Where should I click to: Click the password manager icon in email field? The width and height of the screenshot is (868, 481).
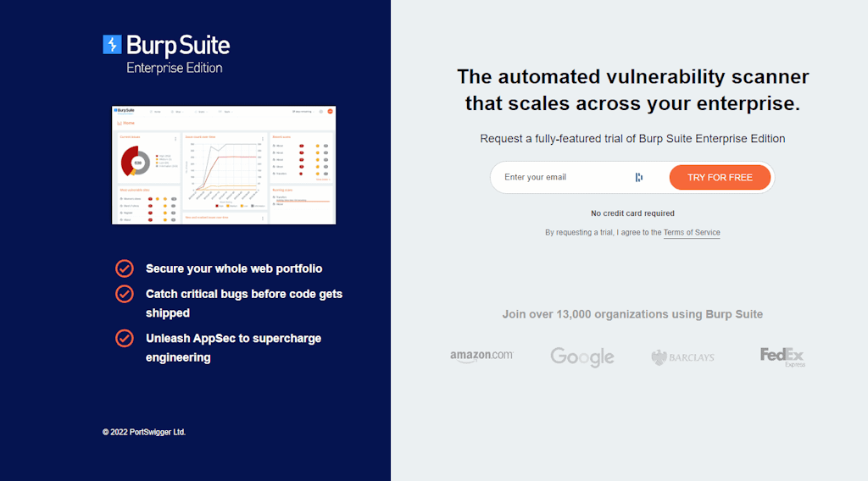(639, 178)
